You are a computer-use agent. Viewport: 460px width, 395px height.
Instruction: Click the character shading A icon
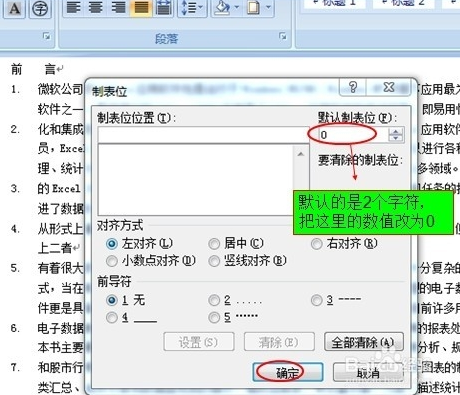[14, 9]
